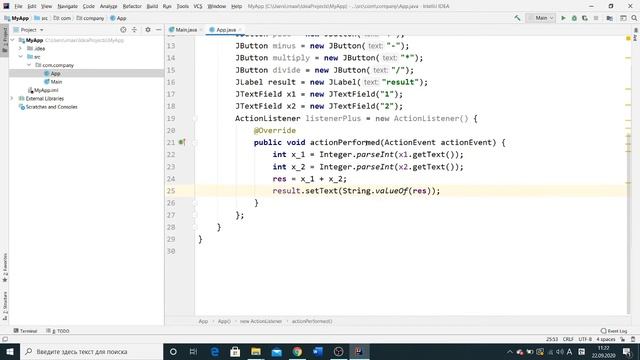Click Windows search box on taskbar
640x360 pixels.
pyautogui.click(x=91, y=351)
